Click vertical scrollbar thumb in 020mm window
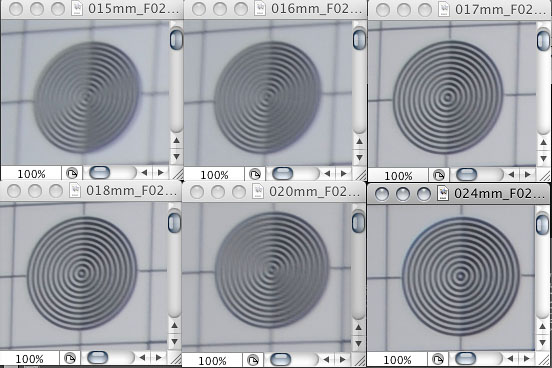 [358, 223]
